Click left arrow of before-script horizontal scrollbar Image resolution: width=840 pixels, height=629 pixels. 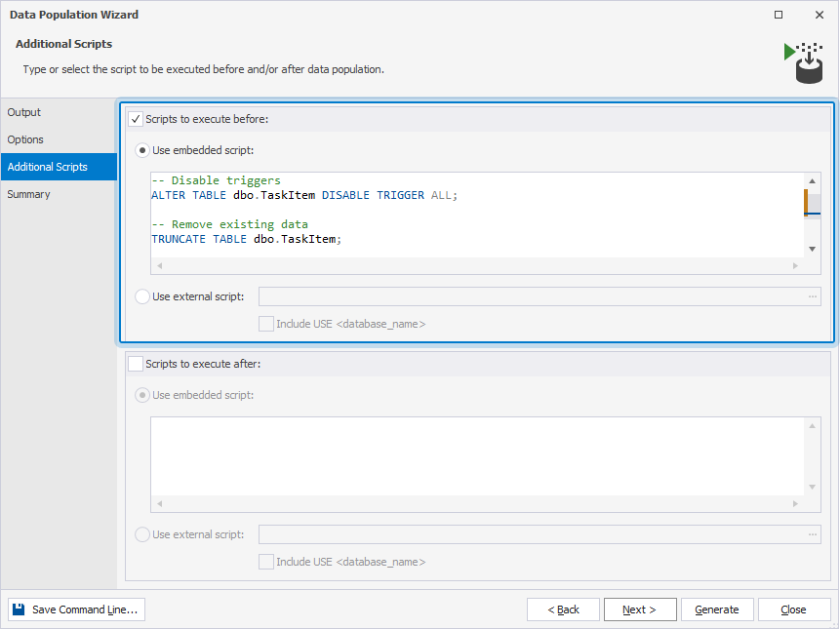click(x=159, y=265)
